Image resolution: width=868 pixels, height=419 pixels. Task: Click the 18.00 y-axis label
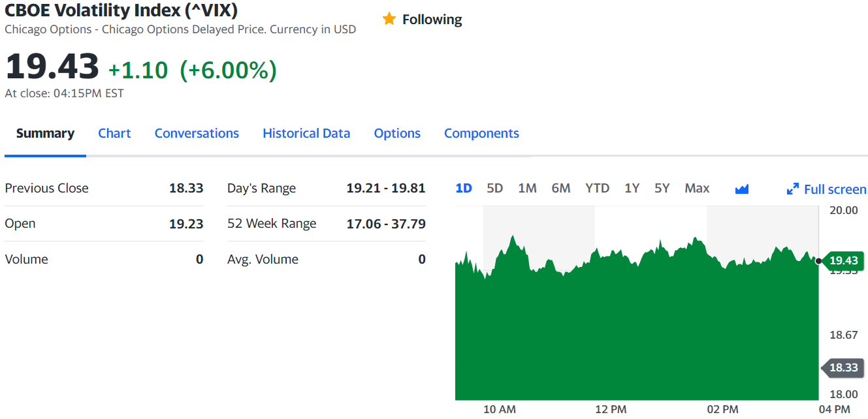click(843, 394)
